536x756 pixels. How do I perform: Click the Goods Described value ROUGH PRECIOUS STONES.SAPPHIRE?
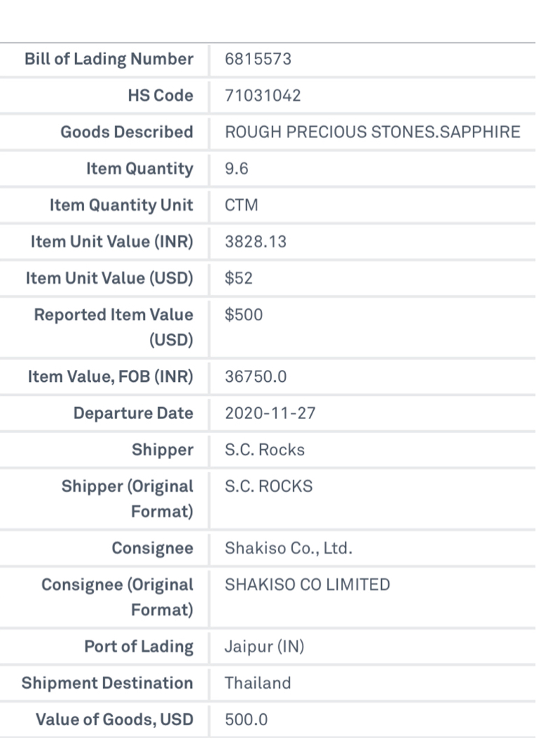373,132
